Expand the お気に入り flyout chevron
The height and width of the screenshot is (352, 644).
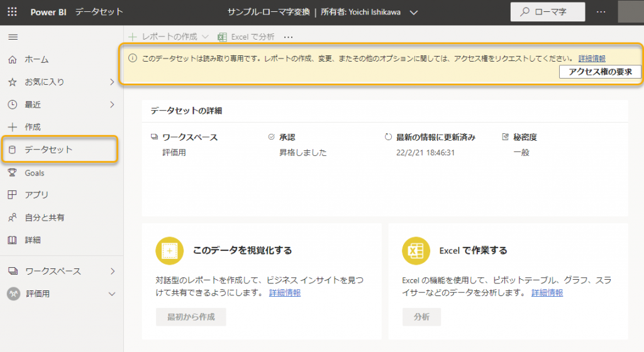[x=112, y=82]
